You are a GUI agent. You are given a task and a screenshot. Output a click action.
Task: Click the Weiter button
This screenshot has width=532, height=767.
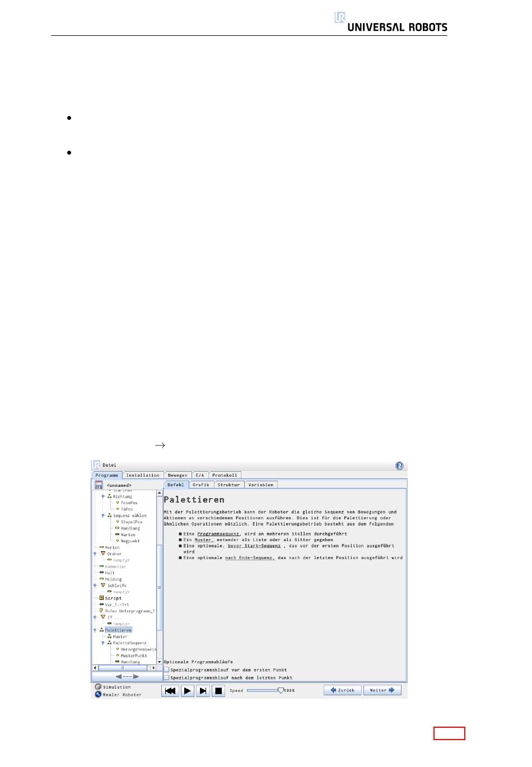click(x=382, y=690)
